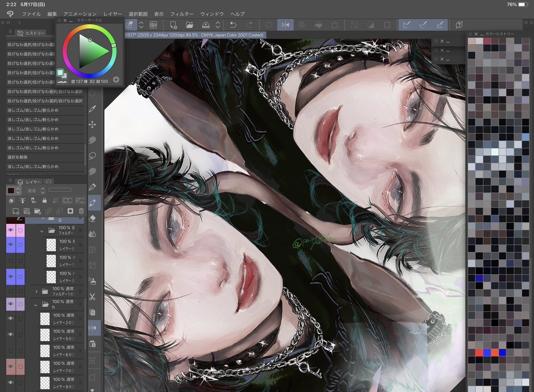Click the Invert selection icon in the command bar
The image size is (534, 392).
click(371, 25)
